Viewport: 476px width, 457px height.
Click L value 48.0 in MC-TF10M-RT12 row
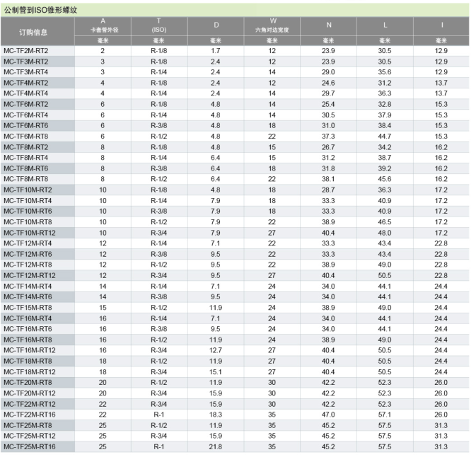pyautogui.click(x=385, y=233)
